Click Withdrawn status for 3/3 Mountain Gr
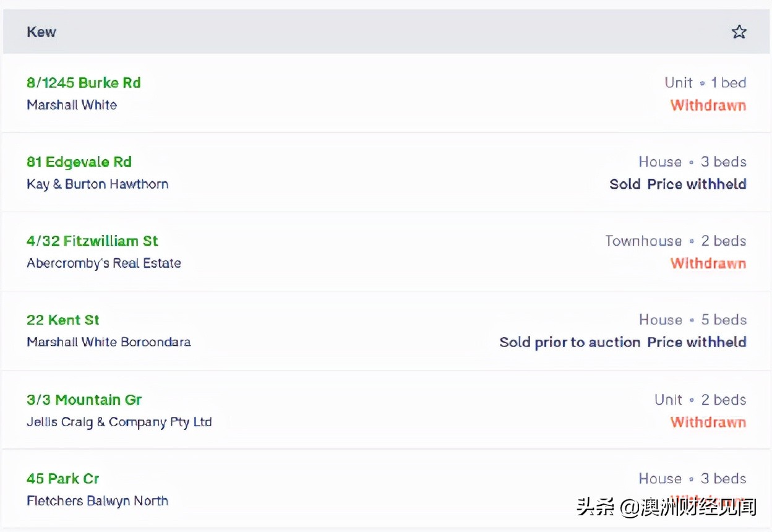Viewport: 772px width, 532px height. (x=708, y=423)
